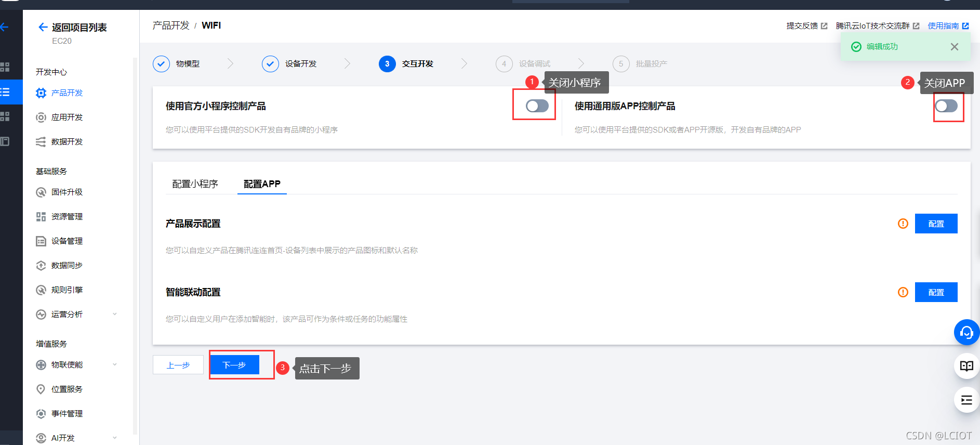Click the 运营分析 icon
Image resolution: width=980 pixels, height=445 pixels.
(x=41, y=315)
